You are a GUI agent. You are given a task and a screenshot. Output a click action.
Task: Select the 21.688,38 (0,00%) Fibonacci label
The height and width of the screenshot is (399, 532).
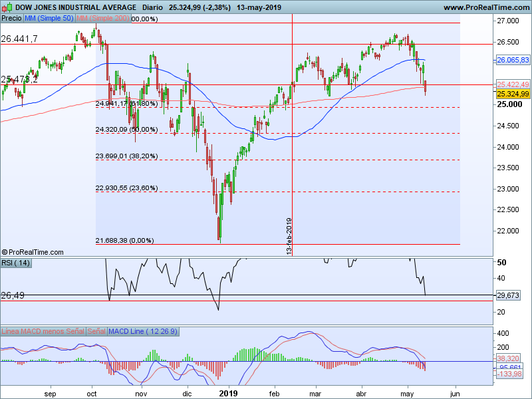coord(124,241)
